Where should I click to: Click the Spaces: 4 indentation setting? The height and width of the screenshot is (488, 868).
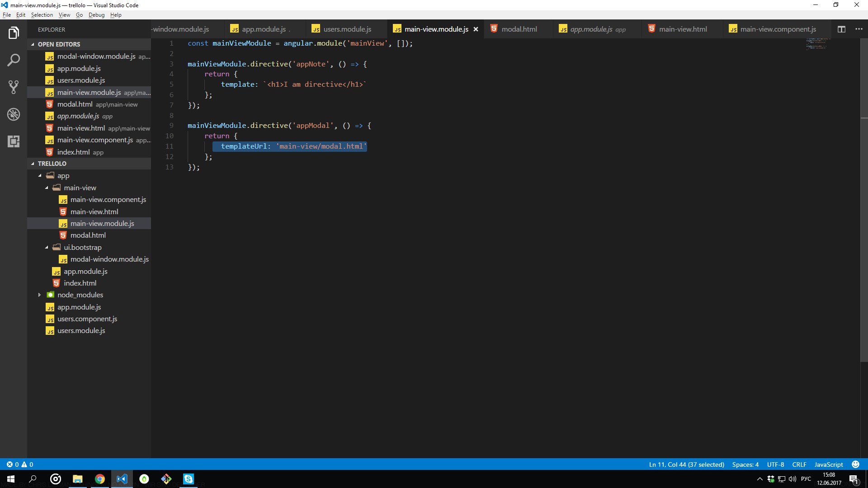pos(745,465)
